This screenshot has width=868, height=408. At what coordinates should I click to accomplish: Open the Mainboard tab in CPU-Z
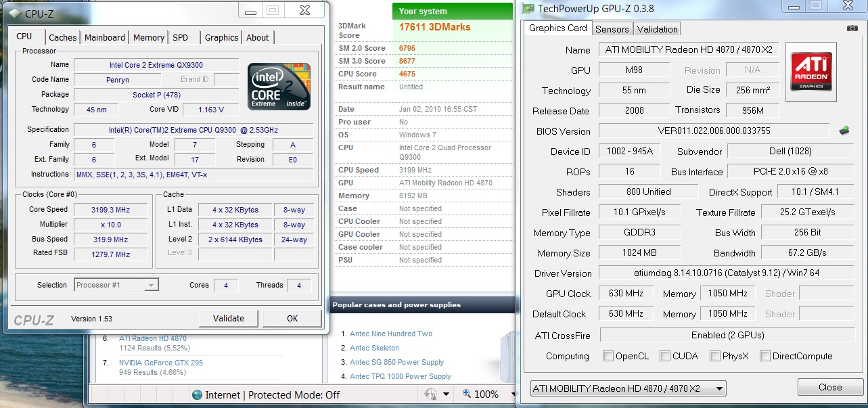point(105,37)
